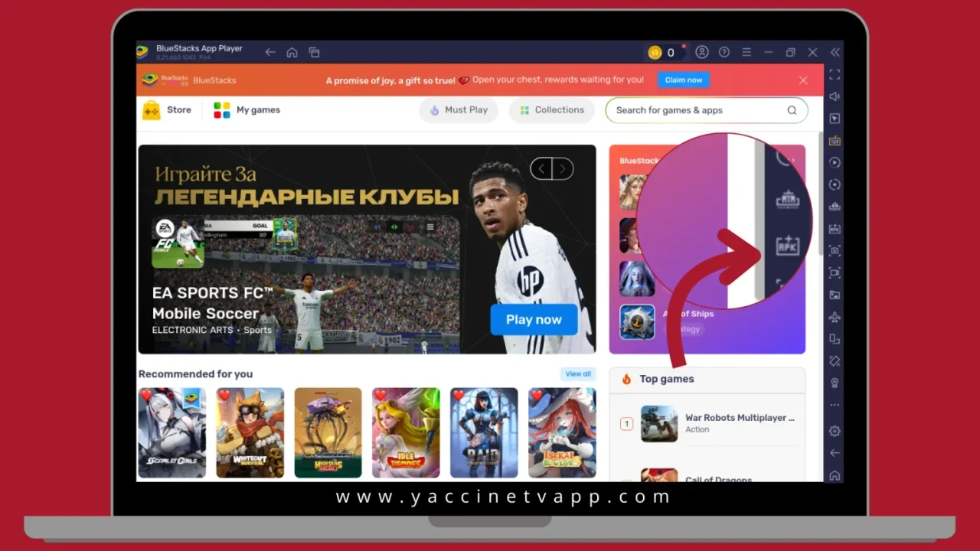Open the Must Play section
Screen dimensions: 980x551
459,109
